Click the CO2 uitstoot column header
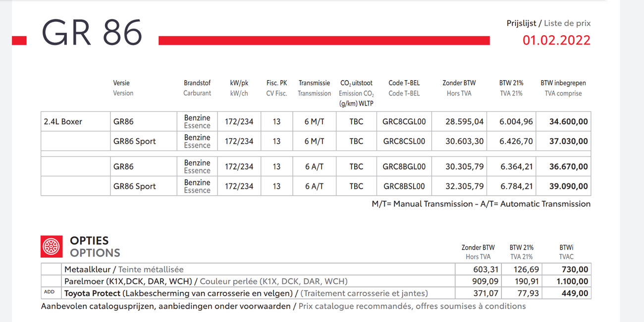The image size is (644, 322). (356, 93)
